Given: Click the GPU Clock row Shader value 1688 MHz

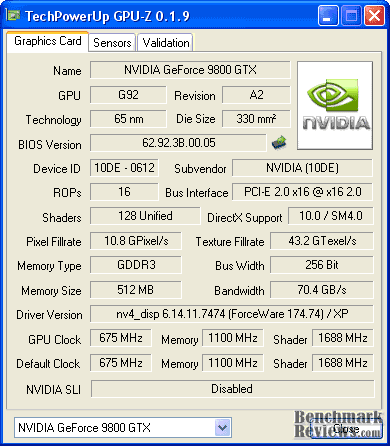Looking at the screenshot, I should tap(343, 338).
